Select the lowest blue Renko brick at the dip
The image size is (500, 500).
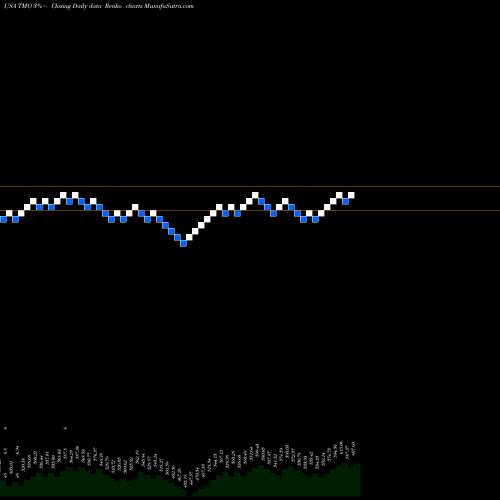183,244
